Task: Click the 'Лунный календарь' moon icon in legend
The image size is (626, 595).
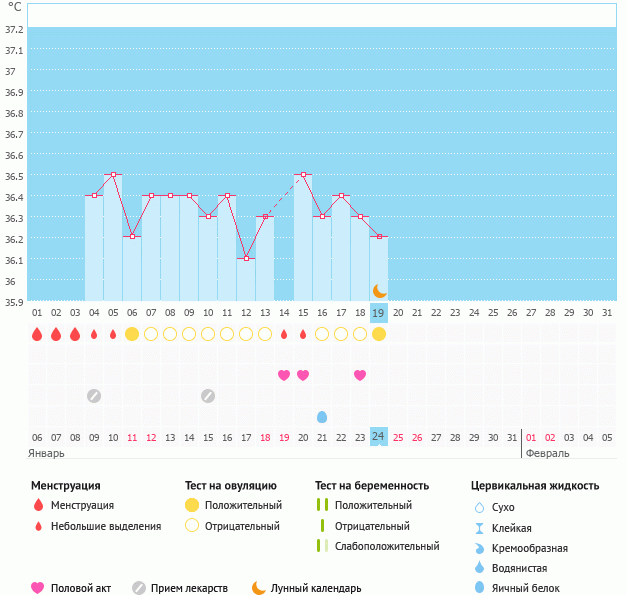Action: pos(259,588)
